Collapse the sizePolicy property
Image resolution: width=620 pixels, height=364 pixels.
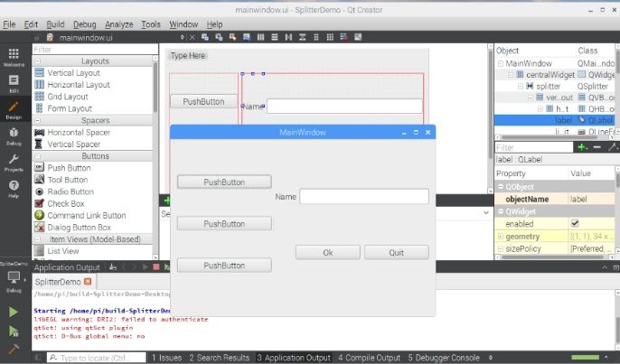point(501,249)
